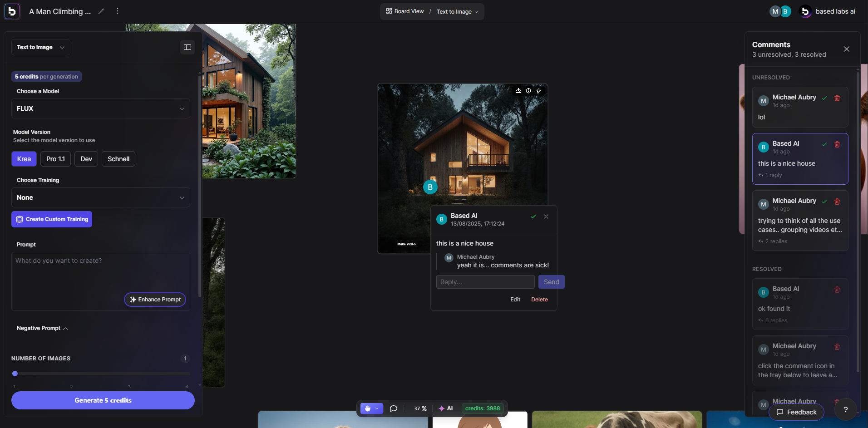Click the Number of Images slider handle
868x428 pixels.
tap(15, 374)
